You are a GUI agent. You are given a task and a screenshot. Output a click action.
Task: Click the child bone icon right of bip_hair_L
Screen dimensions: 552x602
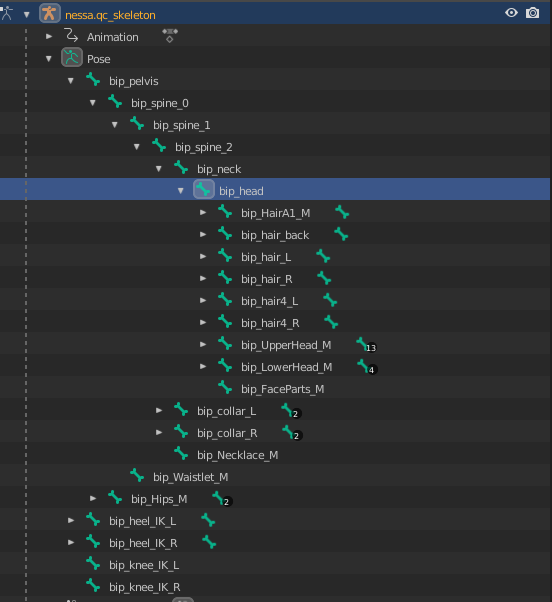(323, 256)
